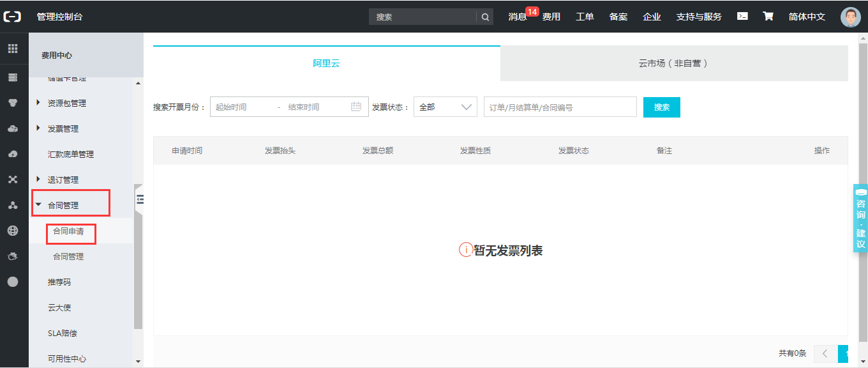
Task: Click the cloud icon in left rail
Action: point(13,128)
